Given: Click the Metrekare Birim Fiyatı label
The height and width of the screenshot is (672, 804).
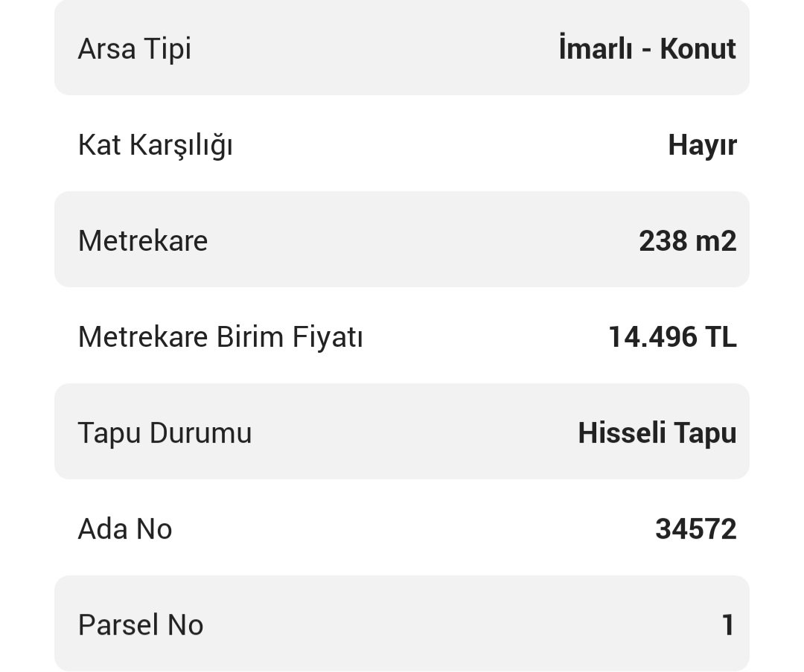Looking at the screenshot, I should (x=220, y=337).
